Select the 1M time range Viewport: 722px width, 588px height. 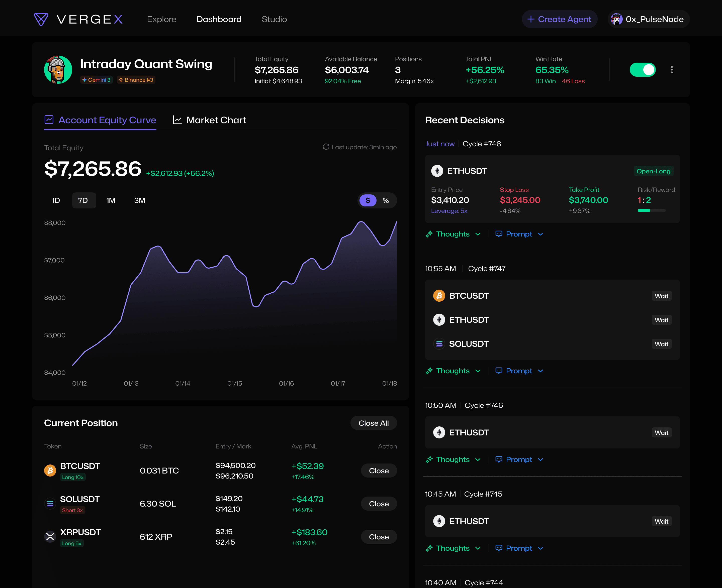point(111,200)
